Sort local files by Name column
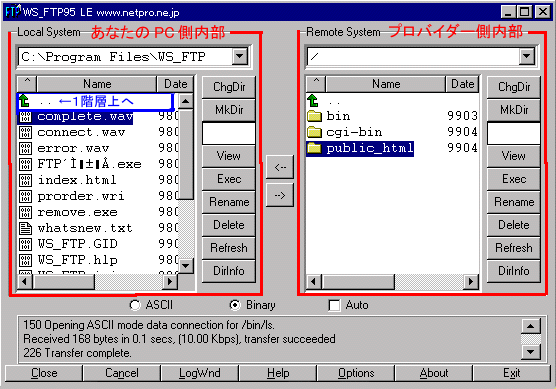 [x=97, y=84]
